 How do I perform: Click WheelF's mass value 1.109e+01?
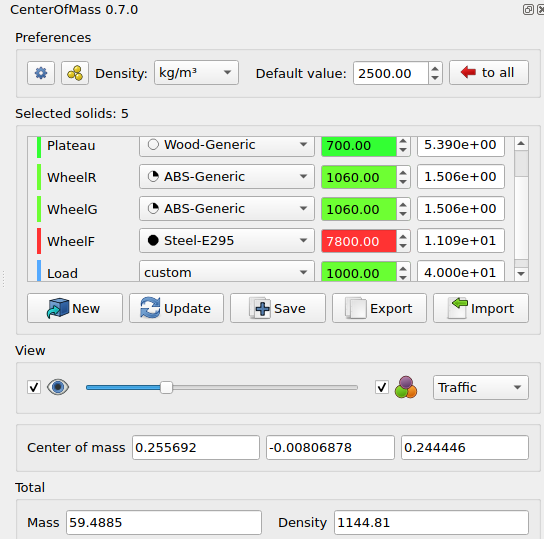pos(460,241)
